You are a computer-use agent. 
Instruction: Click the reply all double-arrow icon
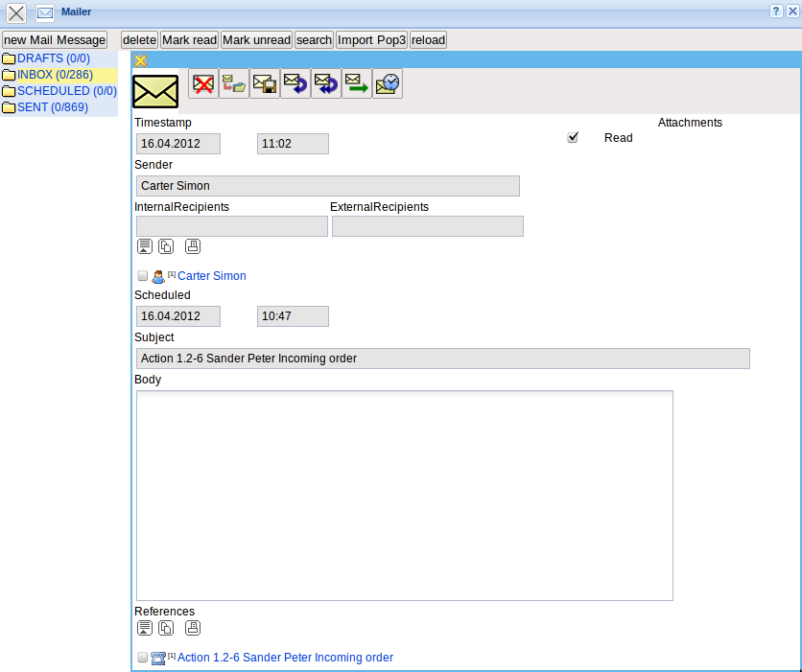coord(325,83)
